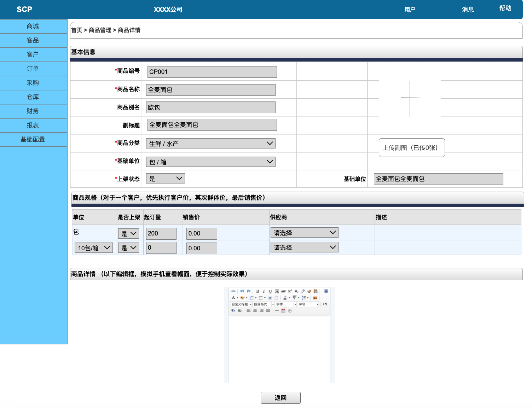Open 字号 font size dropdown
This screenshot has width=532, height=408.
(x=308, y=304)
